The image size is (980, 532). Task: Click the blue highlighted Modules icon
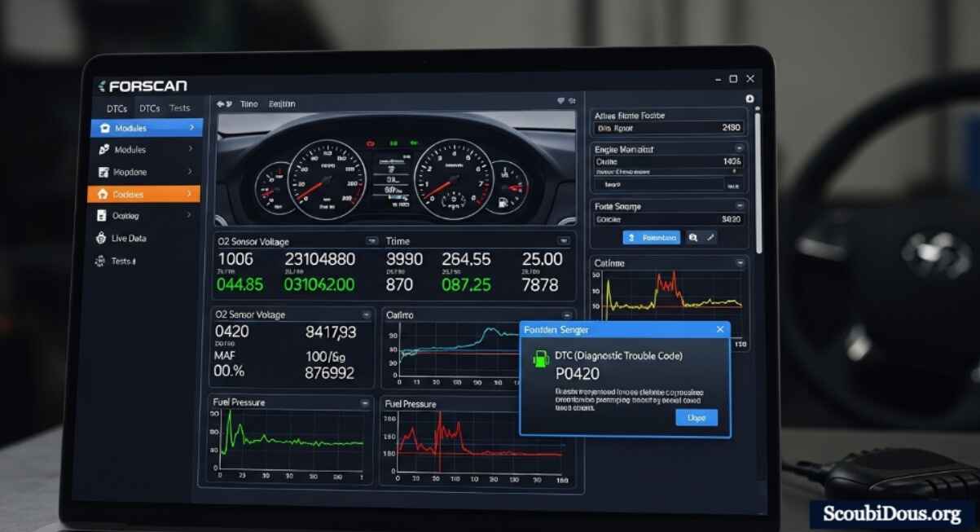click(105, 129)
